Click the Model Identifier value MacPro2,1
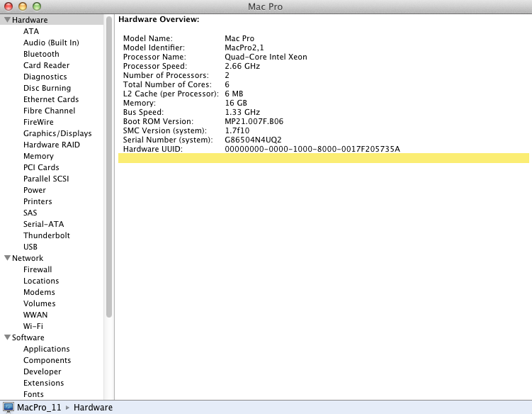Image resolution: width=532 pixels, height=414 pixels. tap(244, 47)
